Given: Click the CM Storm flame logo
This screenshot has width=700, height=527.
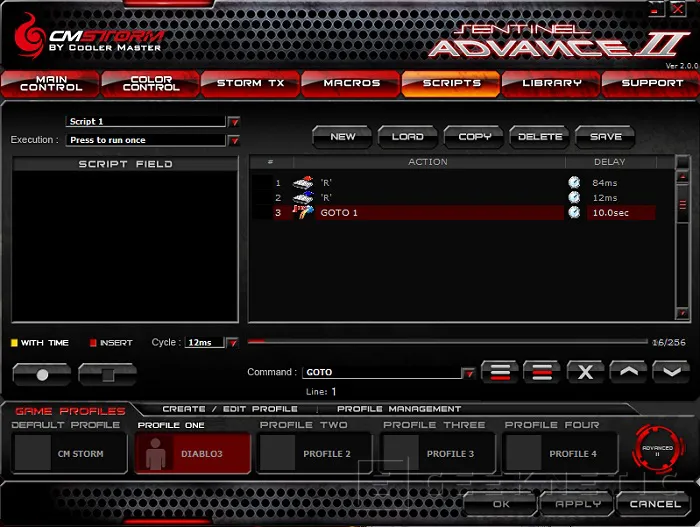Looking at the screenshot, I should (29, 36).
